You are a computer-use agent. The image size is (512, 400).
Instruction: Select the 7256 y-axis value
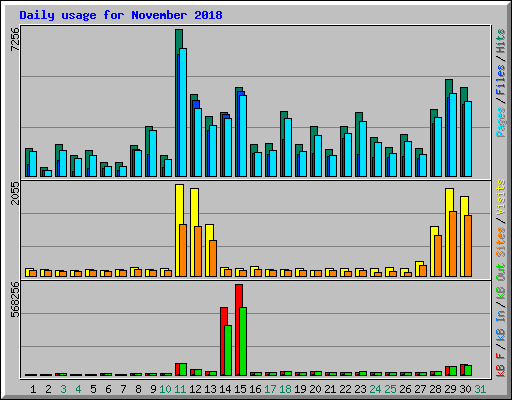pyautogui.click(x=15, y=39)
